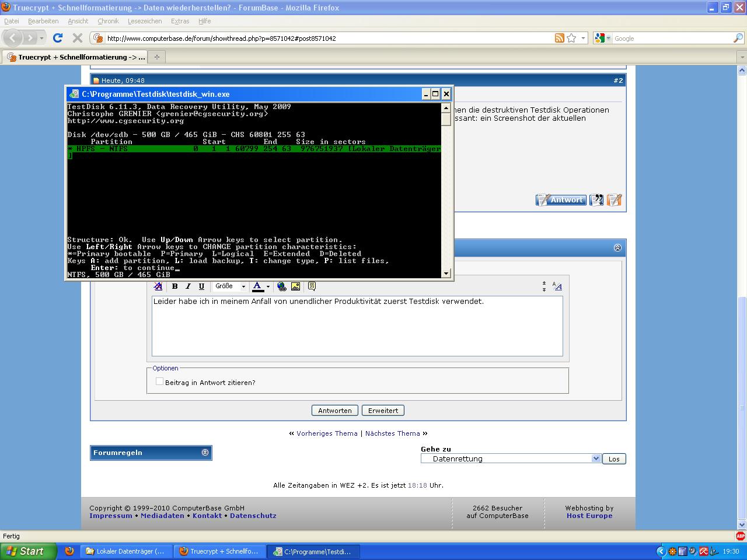Toggle underline formatting
This screenshot has height=560, width=747.
pyautogui.click(x=201, y=286)
